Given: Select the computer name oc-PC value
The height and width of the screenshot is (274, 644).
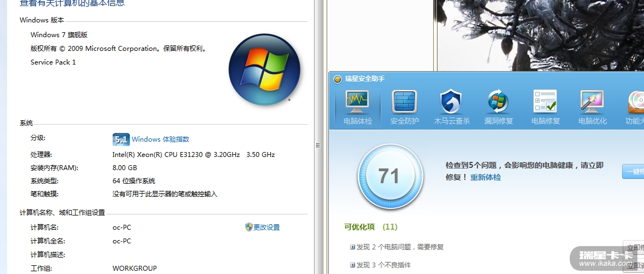Looking at the screenshot, I should click(122, 228).
